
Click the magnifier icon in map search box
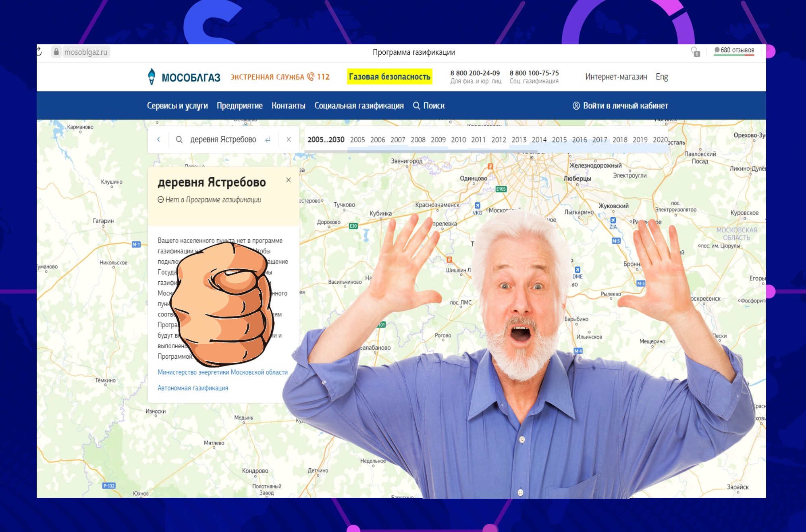(179, 139)
